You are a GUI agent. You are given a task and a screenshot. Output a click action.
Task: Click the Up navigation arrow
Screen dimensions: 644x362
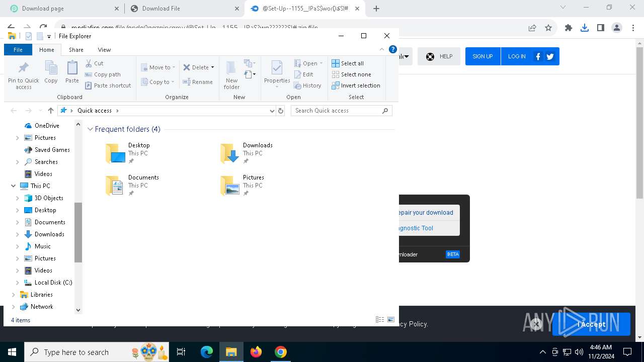(50, 111)
